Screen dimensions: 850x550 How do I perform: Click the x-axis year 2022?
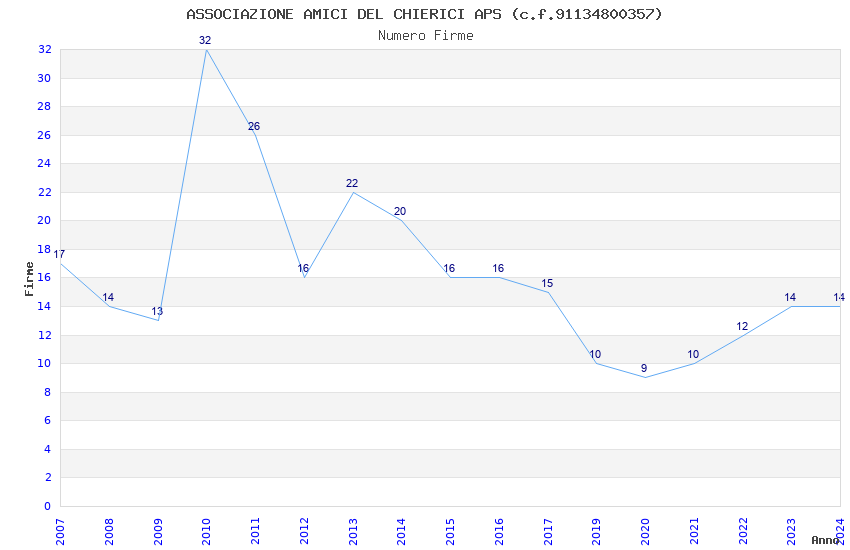[x=743, y=531]
